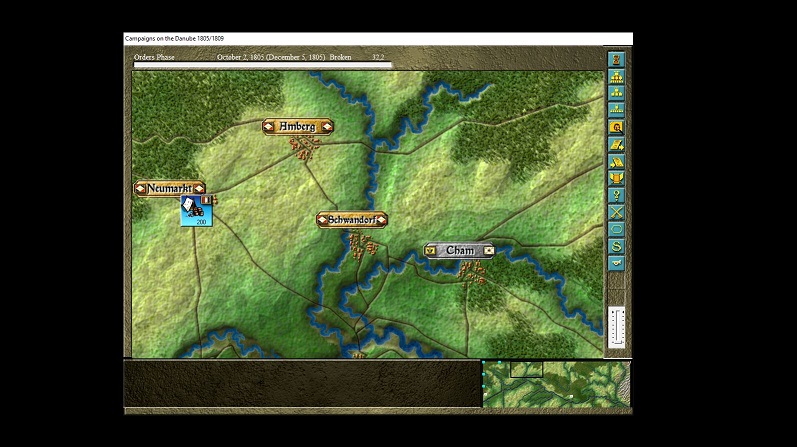The image size is (797, 447).
Task: Select the small unit hierarchy icon
Action: [x=616, y=110]
